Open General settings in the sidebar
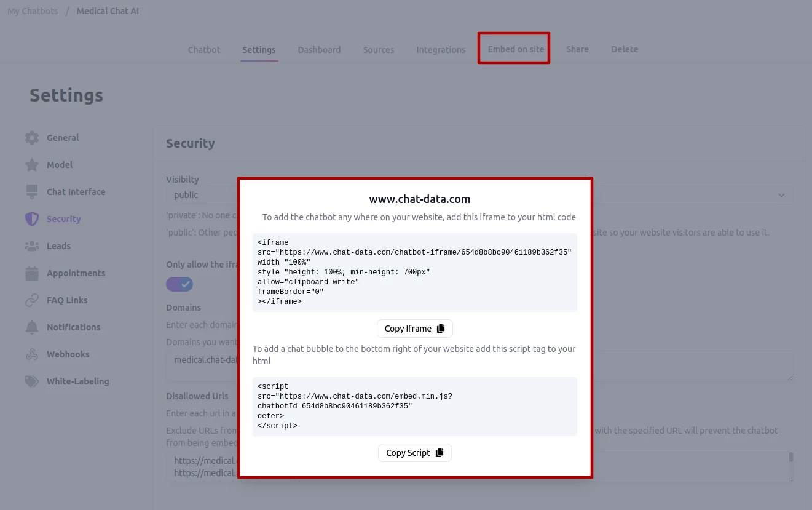The width and height of the screenshot is (812, 510). [x=63, y=138]
